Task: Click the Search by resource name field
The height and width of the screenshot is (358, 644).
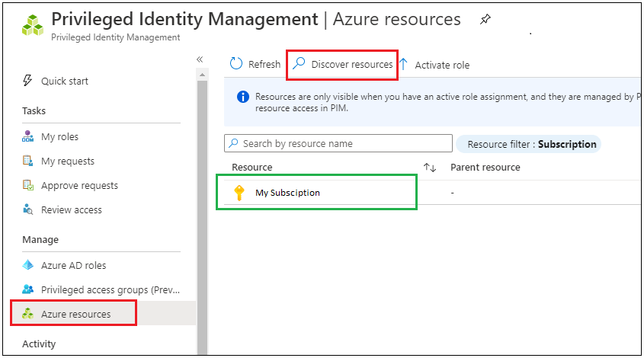Action: click(338, 143)
